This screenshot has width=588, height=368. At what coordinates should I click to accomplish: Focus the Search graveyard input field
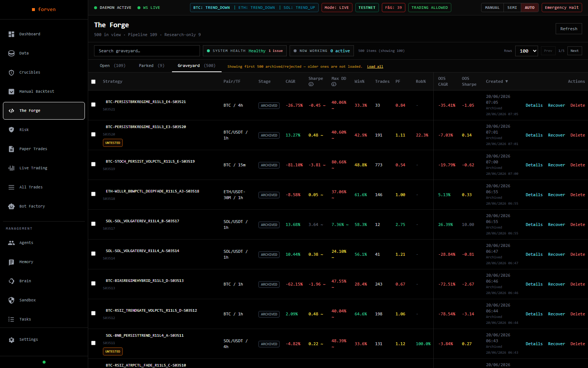coord(147,51)
